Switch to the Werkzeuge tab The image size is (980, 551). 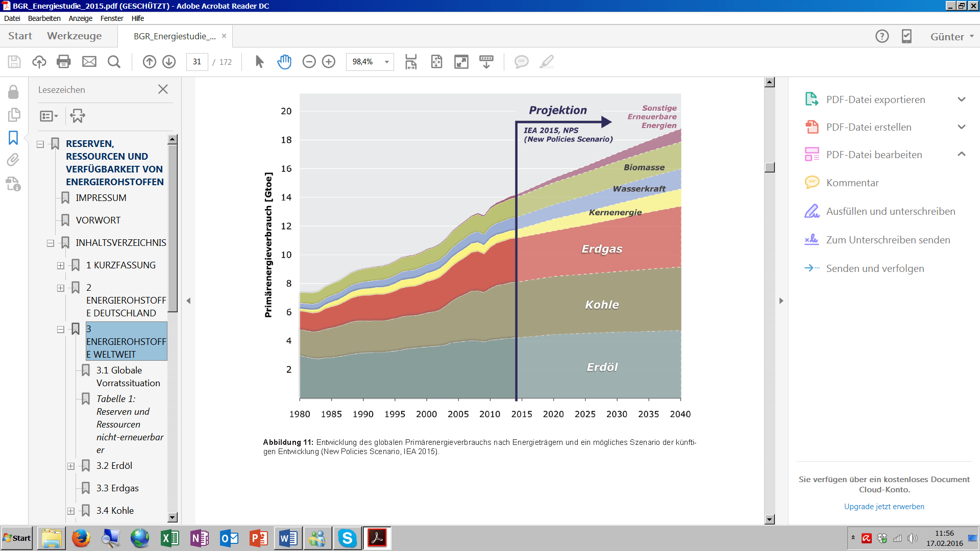click(x=74, y=36)
